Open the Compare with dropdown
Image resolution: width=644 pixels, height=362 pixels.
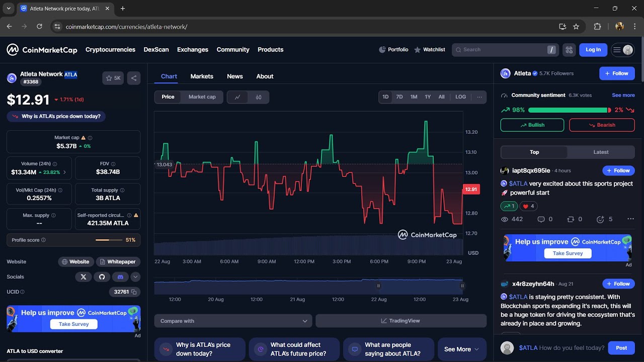pos(233,321)
